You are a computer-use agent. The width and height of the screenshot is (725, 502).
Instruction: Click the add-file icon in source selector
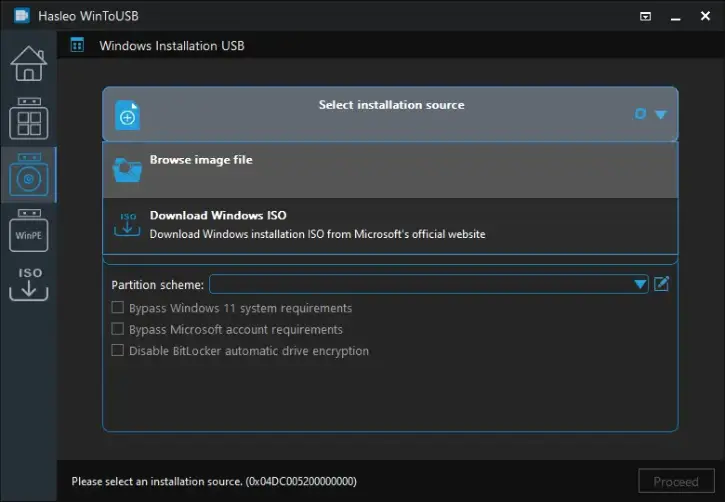(x=127, y=115)
